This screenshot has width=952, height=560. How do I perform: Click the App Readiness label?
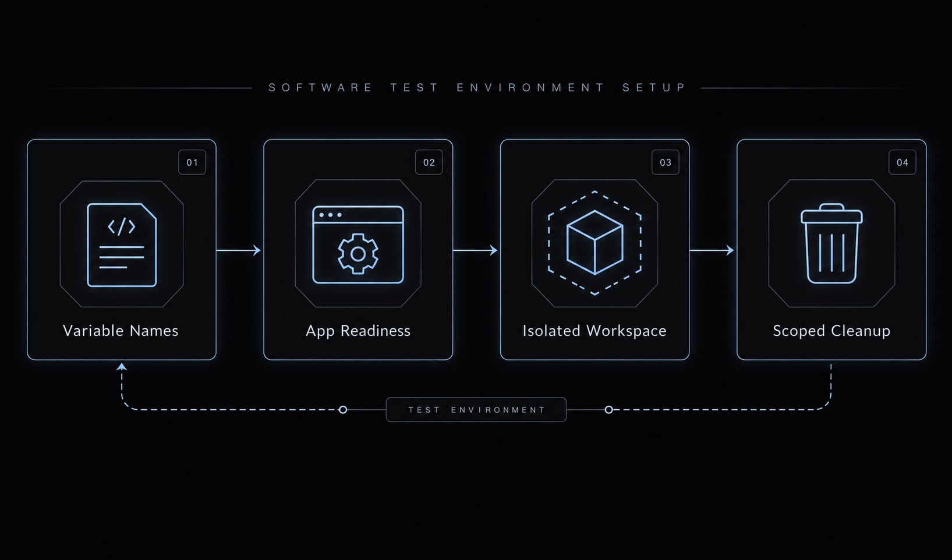[358, 331]
